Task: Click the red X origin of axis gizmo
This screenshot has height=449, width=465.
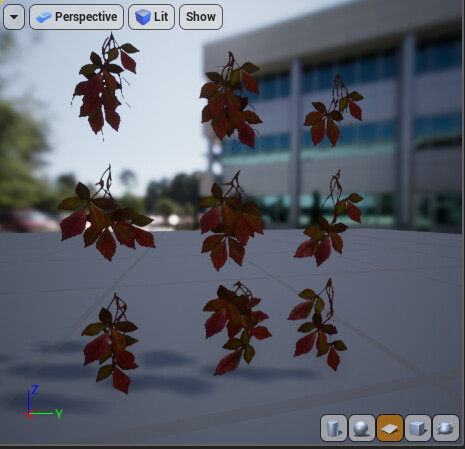Action: 29,414
